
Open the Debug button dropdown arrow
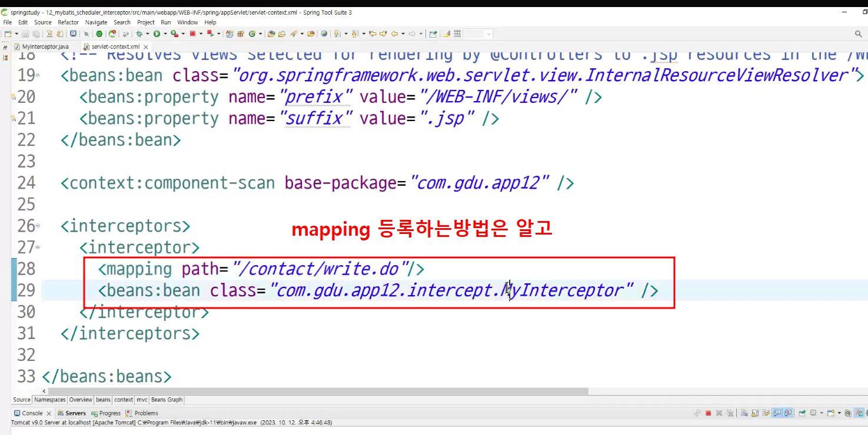pyautogui.click(x=147, y=34)
